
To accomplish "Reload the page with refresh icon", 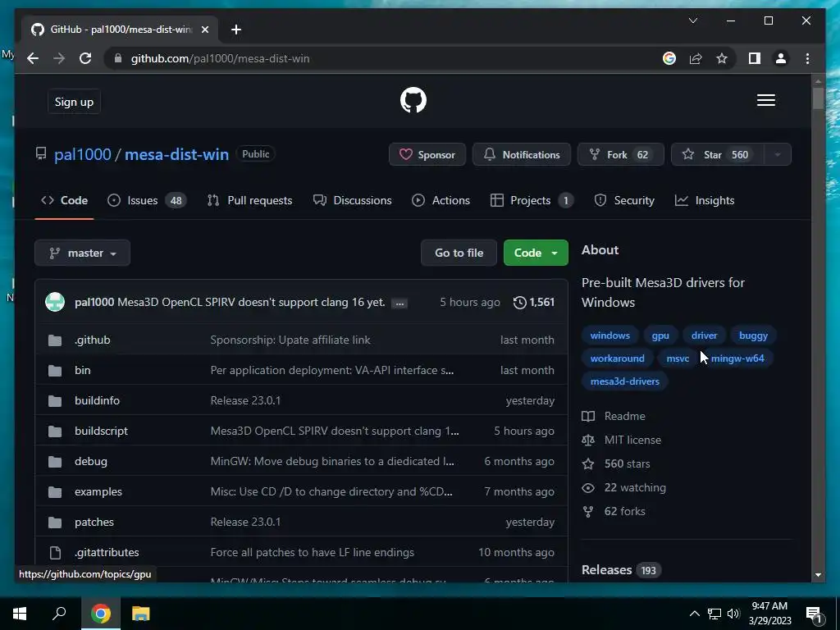I will (x=85, y=58).
